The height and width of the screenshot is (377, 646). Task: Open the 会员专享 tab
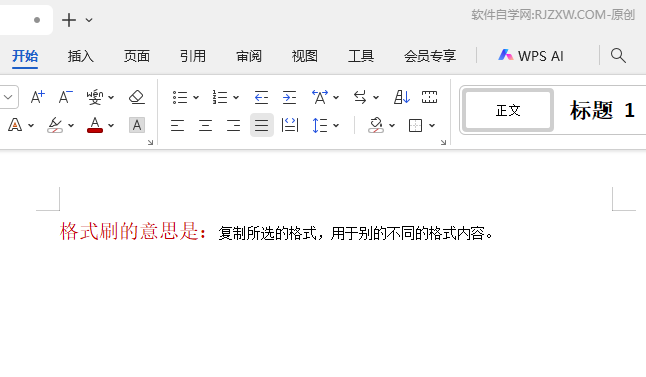click(x=430, y=56)
